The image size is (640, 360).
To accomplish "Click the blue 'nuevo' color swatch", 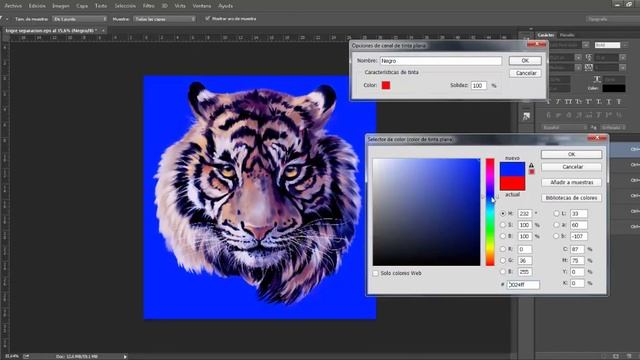I will coord(512,169).
